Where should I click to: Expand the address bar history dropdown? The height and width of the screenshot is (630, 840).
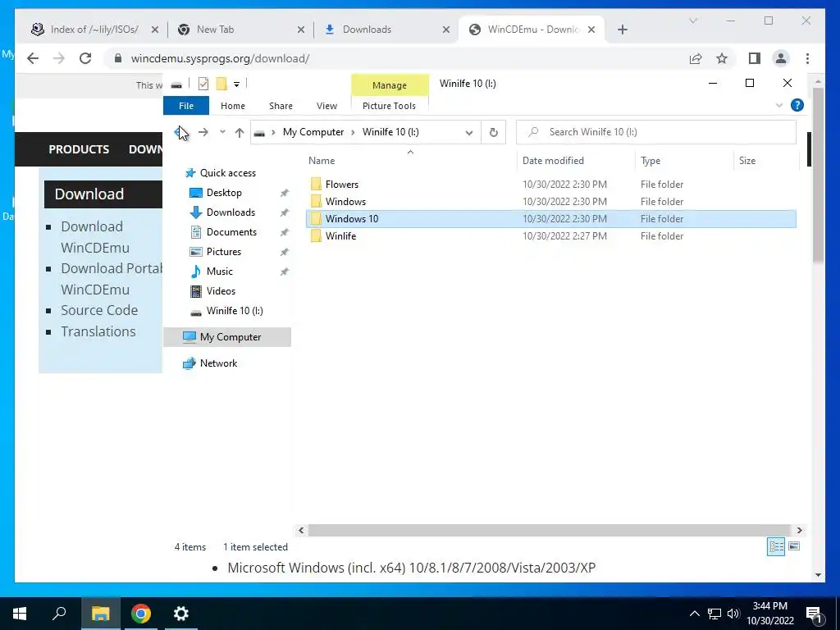pos(468,132)
